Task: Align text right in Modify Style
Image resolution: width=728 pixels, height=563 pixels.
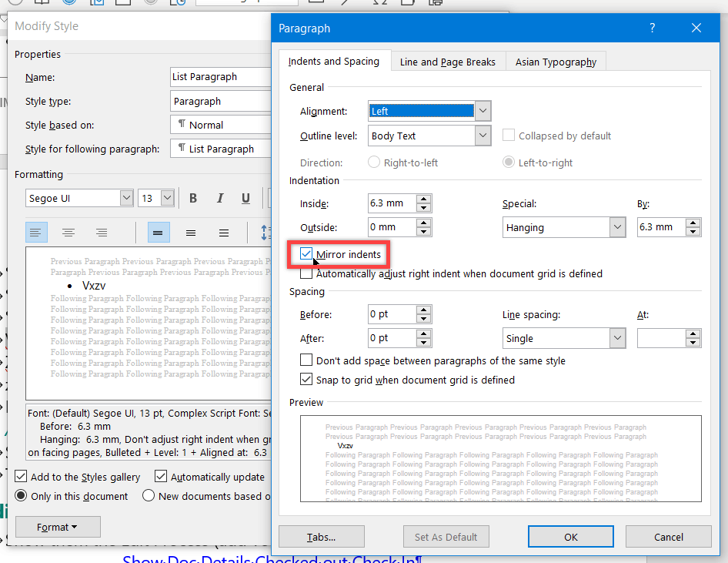Action: [x=102, y=233]
